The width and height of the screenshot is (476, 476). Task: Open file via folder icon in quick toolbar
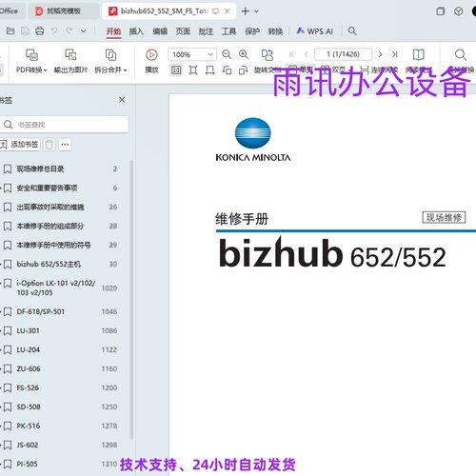(x=10, y=31)
